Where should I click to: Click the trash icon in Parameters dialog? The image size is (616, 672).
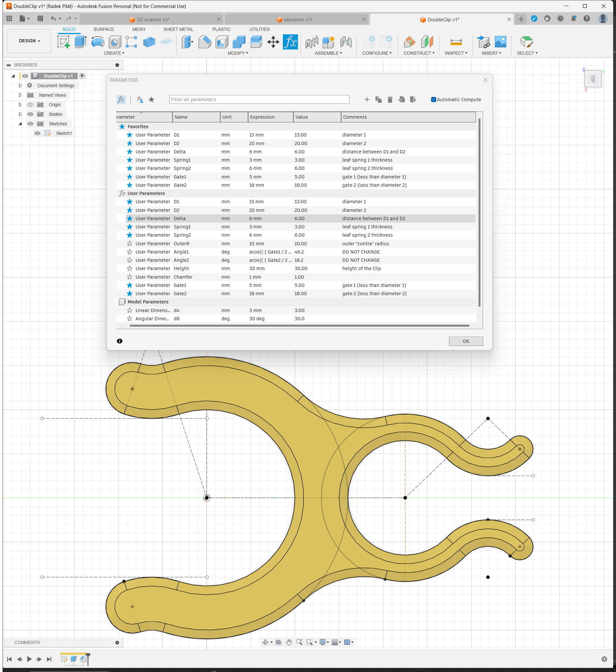pos(390,99)
